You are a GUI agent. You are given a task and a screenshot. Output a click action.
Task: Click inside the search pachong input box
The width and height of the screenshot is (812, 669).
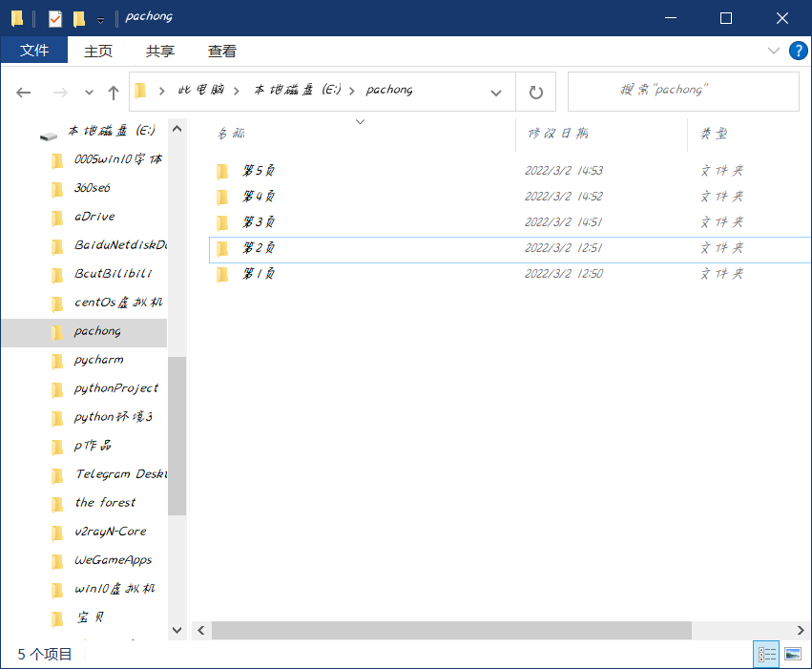click(683, 91)
